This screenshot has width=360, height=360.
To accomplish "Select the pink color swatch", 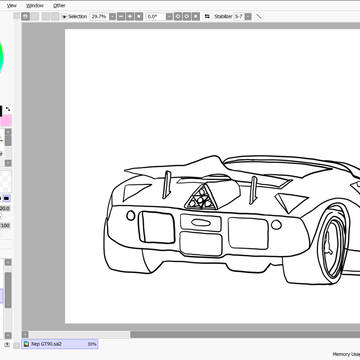I will 6,120.
